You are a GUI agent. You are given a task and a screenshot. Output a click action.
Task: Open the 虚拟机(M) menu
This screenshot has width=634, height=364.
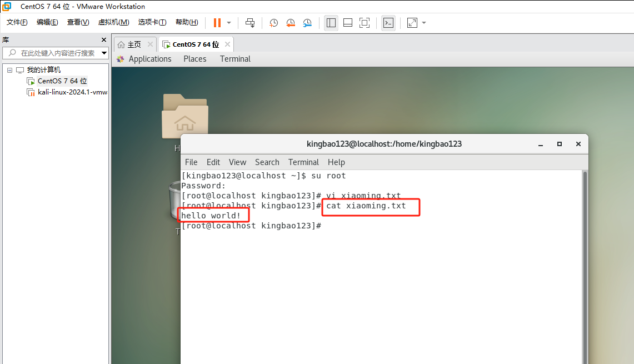[x=113, y=22]
